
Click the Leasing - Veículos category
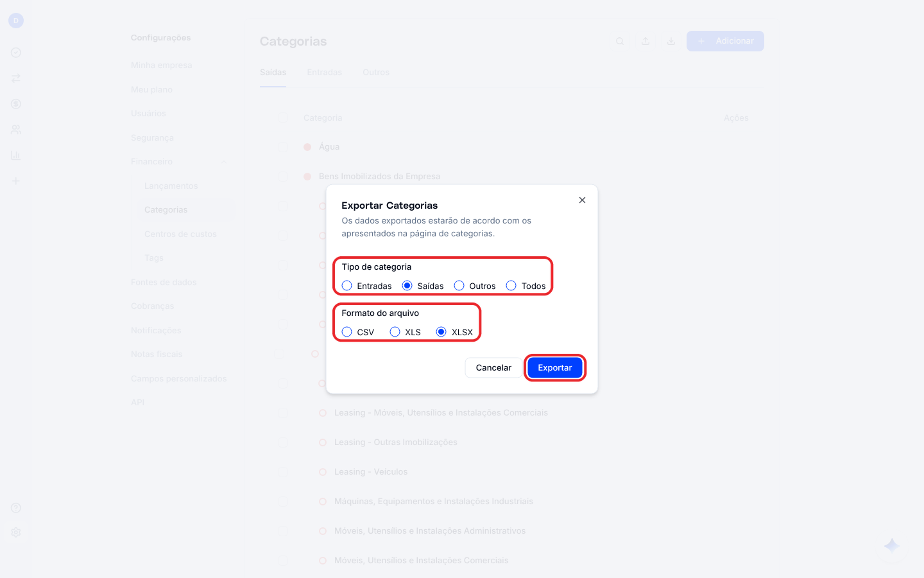pos(371,472)
